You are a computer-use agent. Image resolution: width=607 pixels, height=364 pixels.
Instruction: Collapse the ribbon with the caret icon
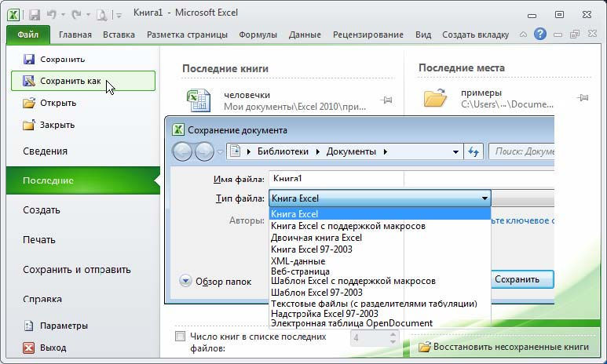pyautogui.click(x=523, y=35)
